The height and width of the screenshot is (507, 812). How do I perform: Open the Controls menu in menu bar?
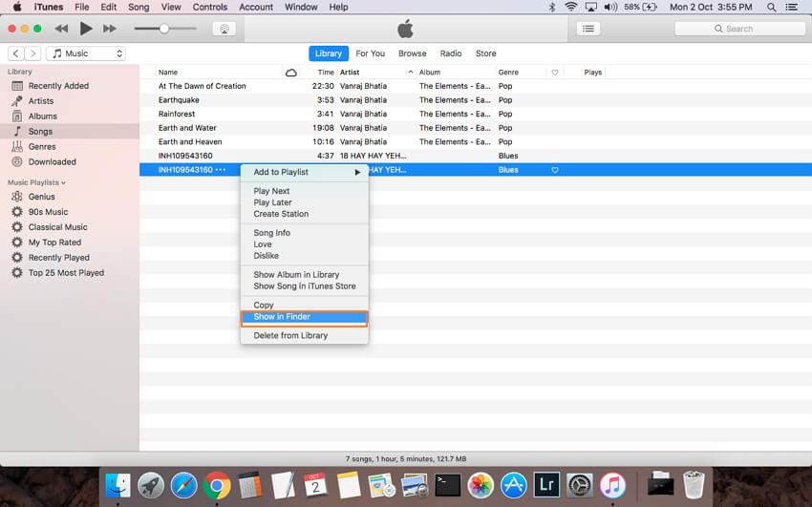[x=210, y=8]
